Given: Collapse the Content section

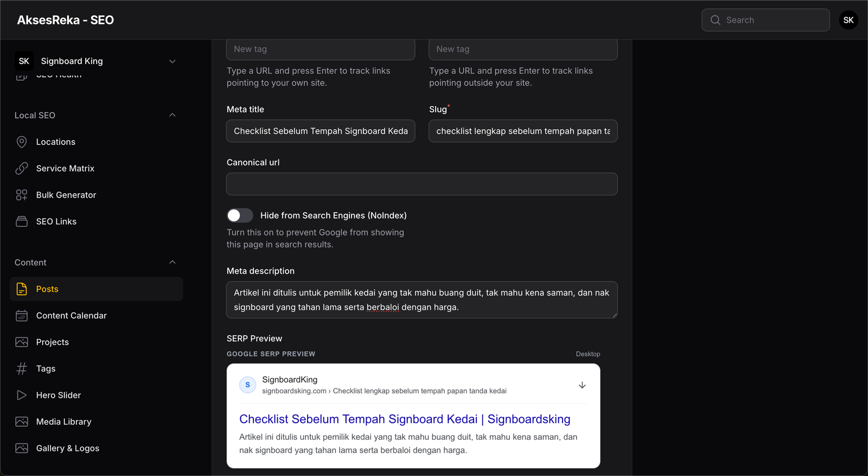Looking at the screenshot, I should click(x=172, y=262).
